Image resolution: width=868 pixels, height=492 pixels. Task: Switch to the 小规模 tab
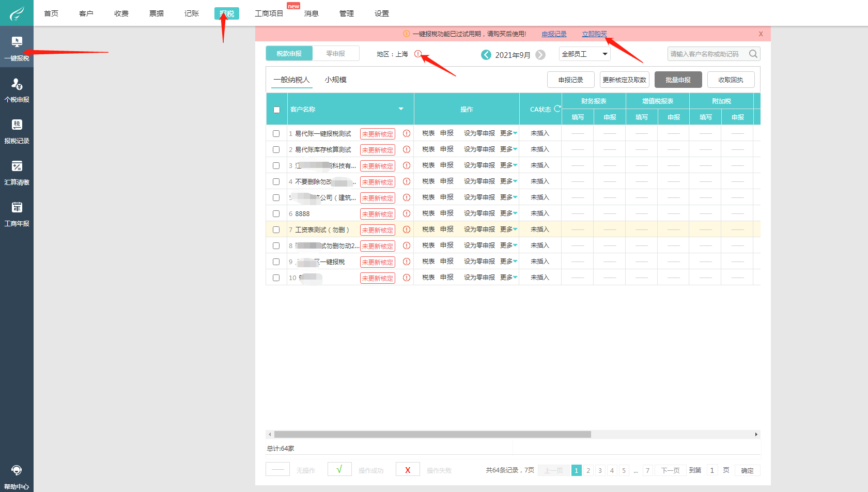pyautogui.click(x=335, y=80)
